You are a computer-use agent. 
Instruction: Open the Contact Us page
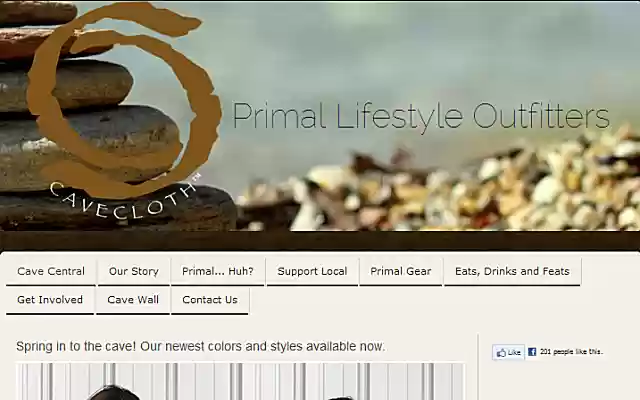(210, 300)
